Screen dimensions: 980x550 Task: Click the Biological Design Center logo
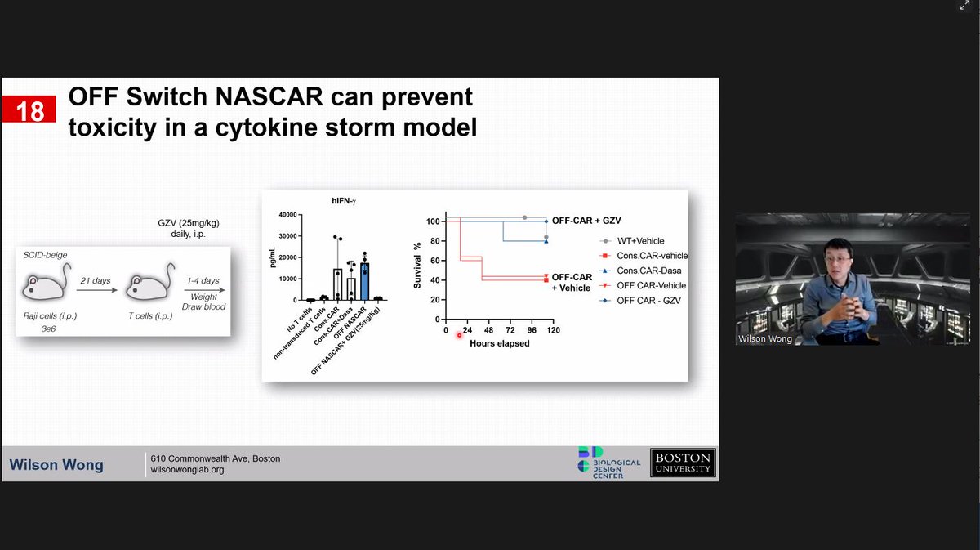tap(608, 463)
